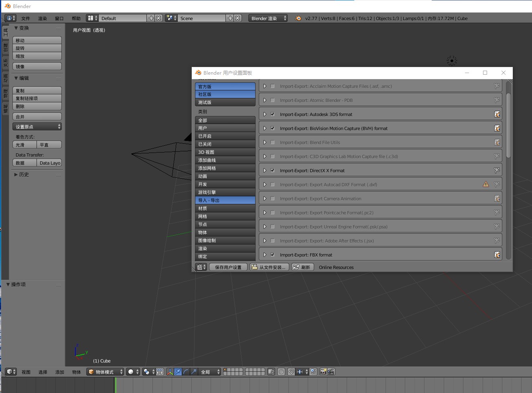Open the 文件 (File) menu
The image size is (532, 393).
coord(26,18)
